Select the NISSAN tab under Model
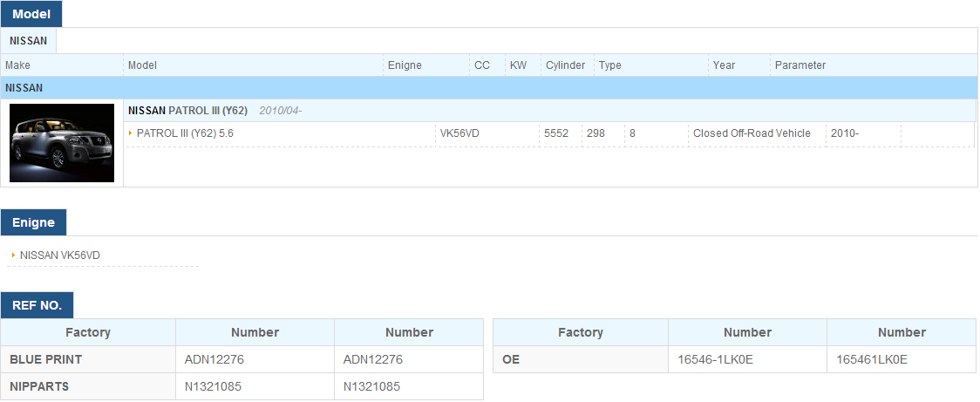 click(x=28, y=41)
